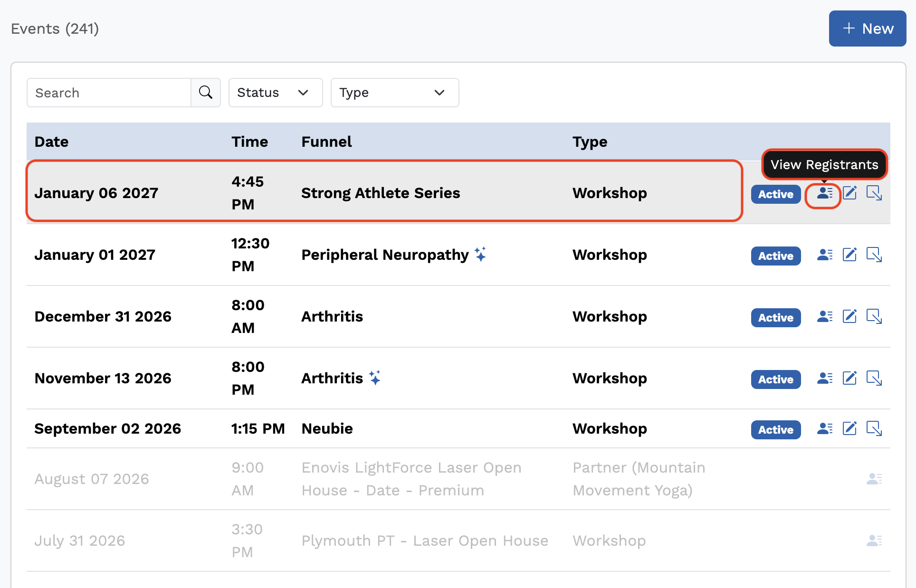
Task: Click Active badge on December 31 2026 row
Action: (x=776, y=318)
